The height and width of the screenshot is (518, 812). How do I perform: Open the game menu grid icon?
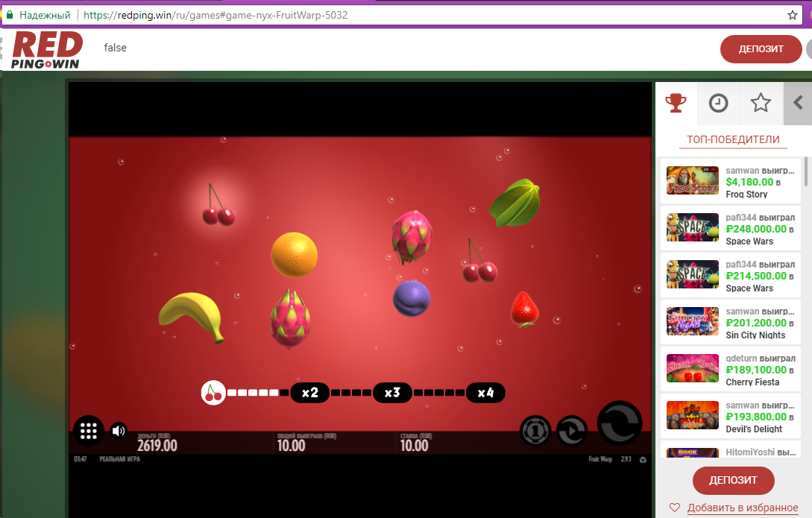89,431
